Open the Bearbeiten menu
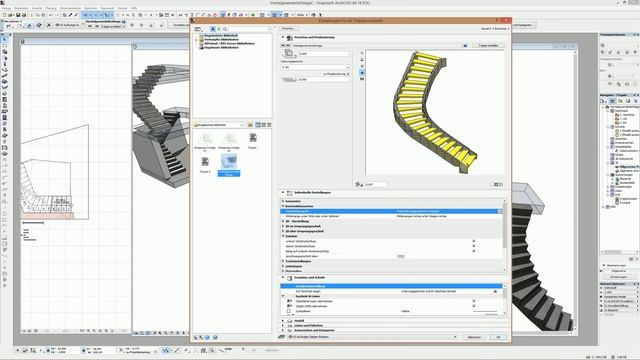This screenshot has width=640, height=360. pyautogui.click(x=22, y=8)
